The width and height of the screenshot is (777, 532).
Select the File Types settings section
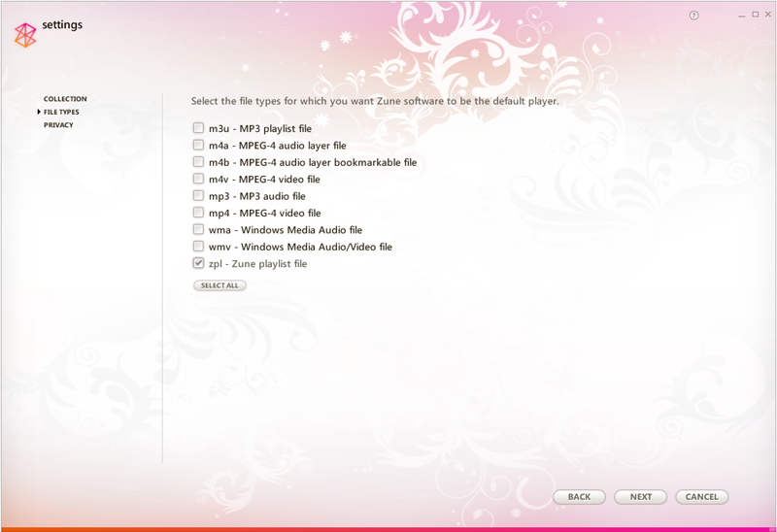(61, 112)
